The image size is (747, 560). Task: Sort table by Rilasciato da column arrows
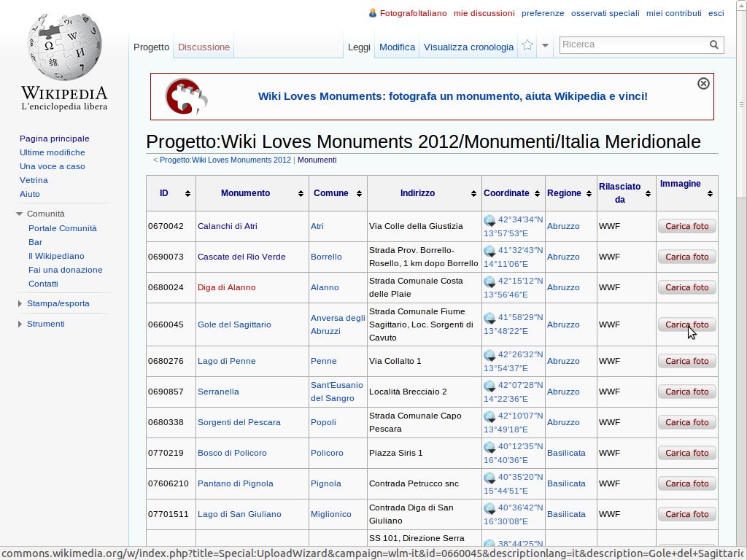(648, 193)
